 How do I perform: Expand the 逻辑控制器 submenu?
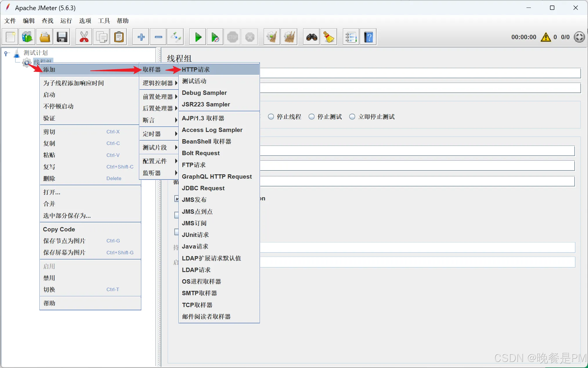coord(159,83)
